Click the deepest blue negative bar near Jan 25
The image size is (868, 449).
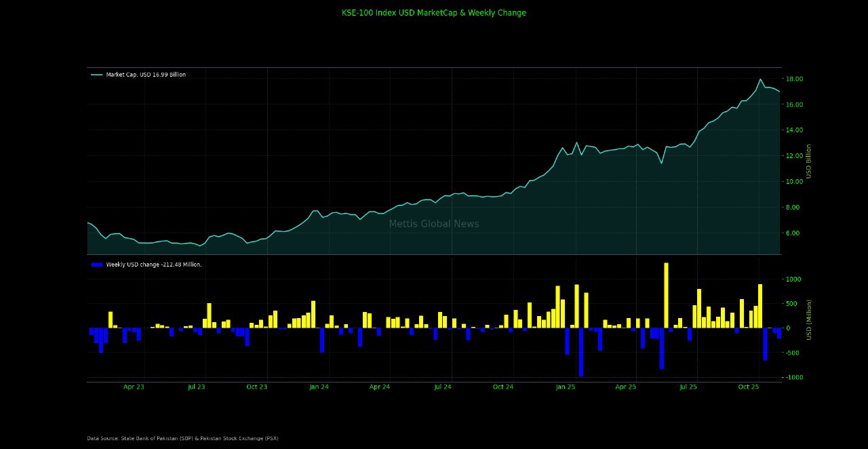point(581,351)
